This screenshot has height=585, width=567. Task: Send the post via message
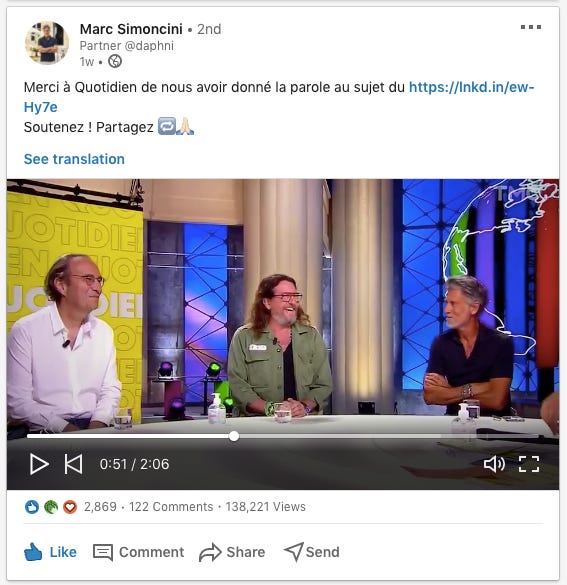(312, 552)
